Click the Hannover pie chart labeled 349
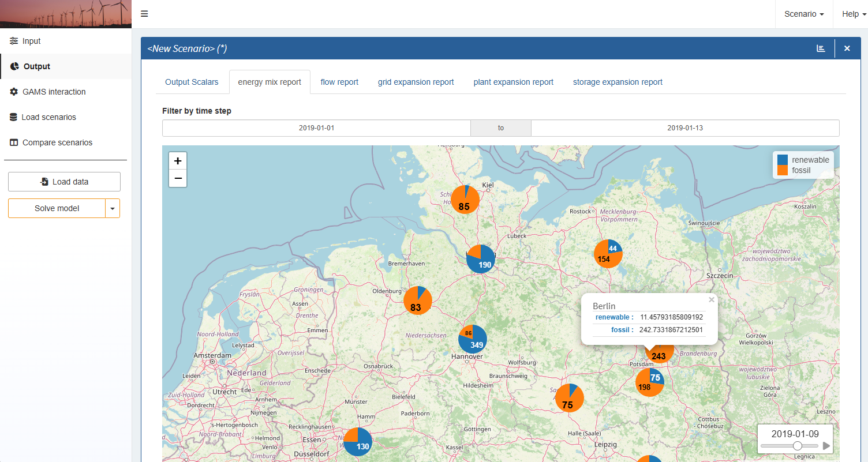This screenshot has width=868, height=462. click(473, 339)
